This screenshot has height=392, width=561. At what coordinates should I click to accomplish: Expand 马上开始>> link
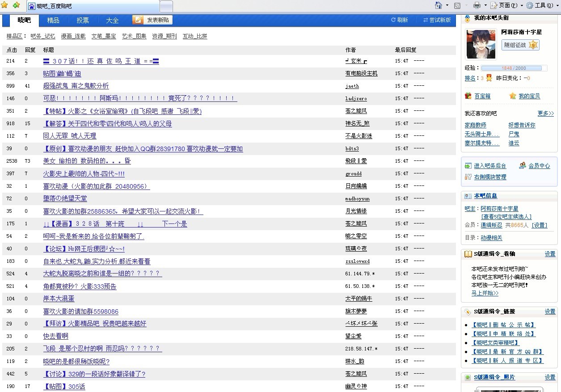pyautogui.click(x=485, y=293)
